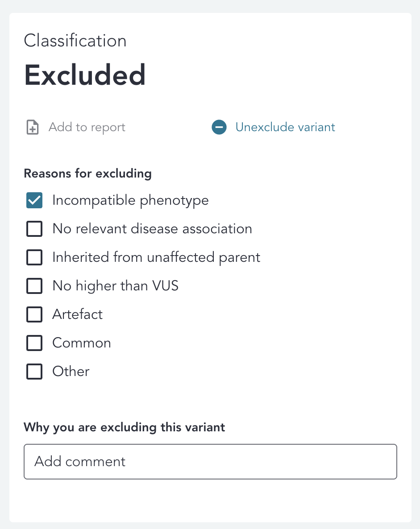Check the Common exclusion reason
The image size is (420, 529).
point(34,343)
